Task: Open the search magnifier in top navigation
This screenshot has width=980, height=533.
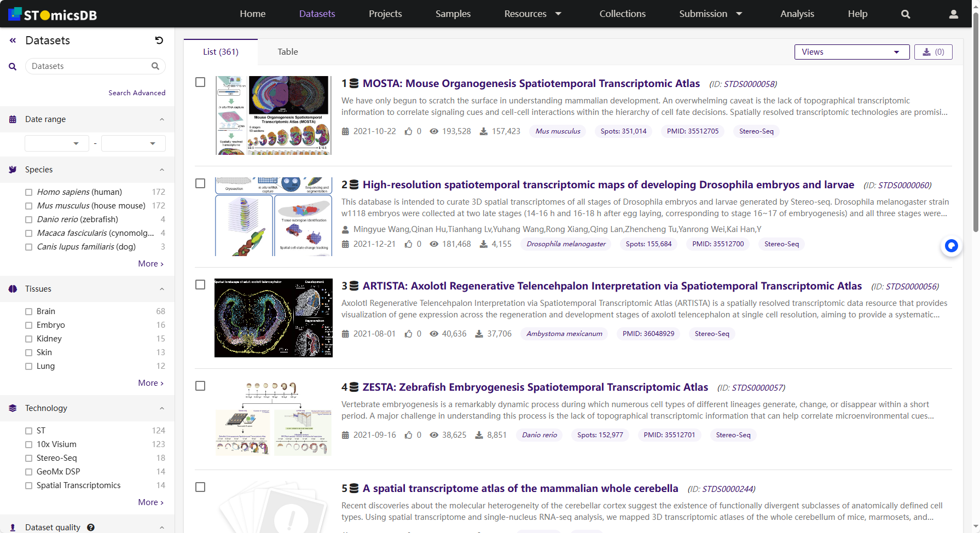Action: tap(906, 14)
